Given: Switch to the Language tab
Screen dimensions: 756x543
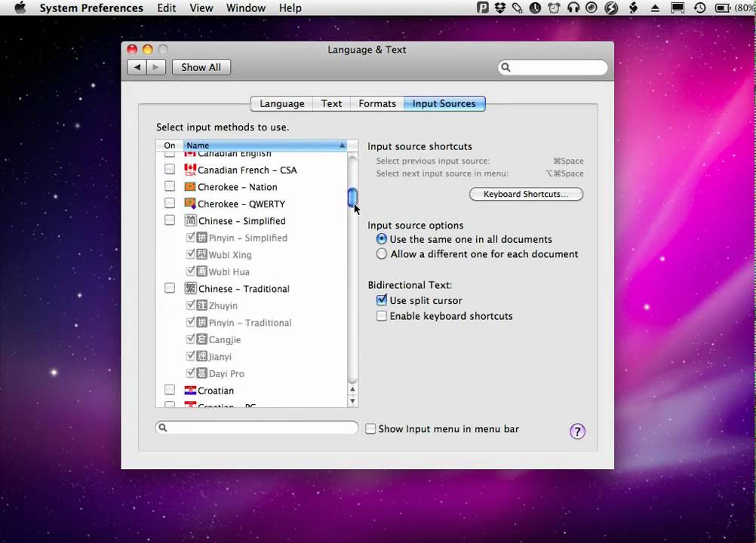Looking at the screenshot, I should (x=282, y=103).
